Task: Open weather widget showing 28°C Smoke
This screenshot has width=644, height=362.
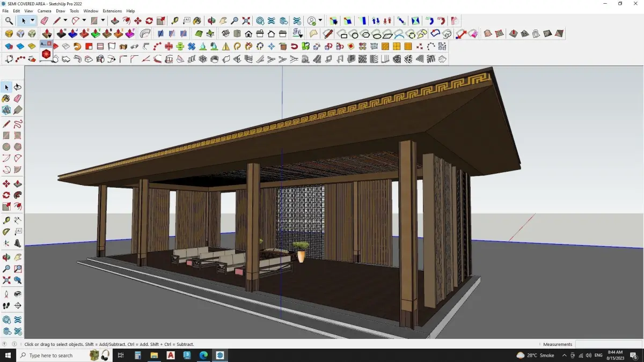Action: click(x=536, y=355)
